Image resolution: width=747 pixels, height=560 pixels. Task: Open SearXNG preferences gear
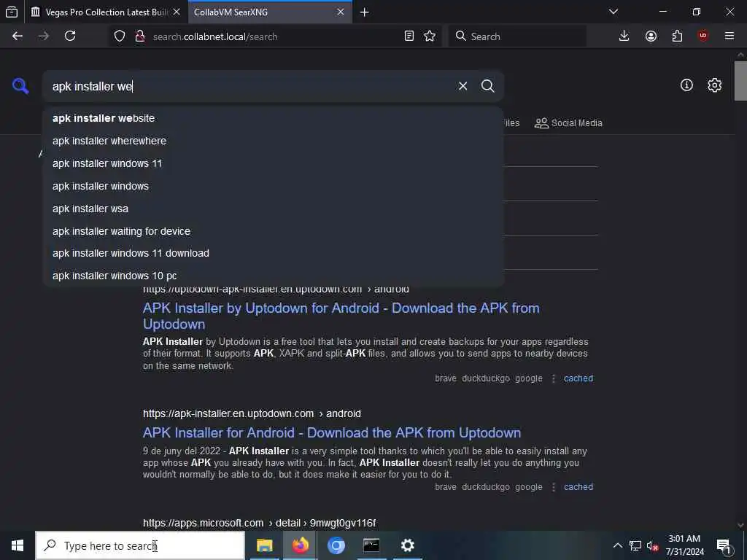click(x=714, y=85)
